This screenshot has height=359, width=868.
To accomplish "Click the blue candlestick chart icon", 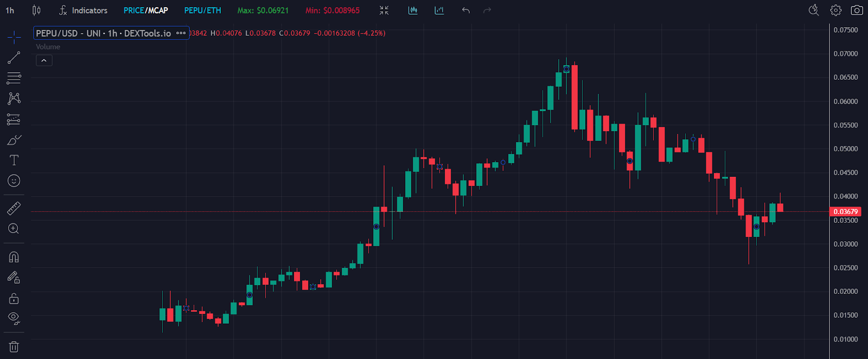I will tap(413, 10).
